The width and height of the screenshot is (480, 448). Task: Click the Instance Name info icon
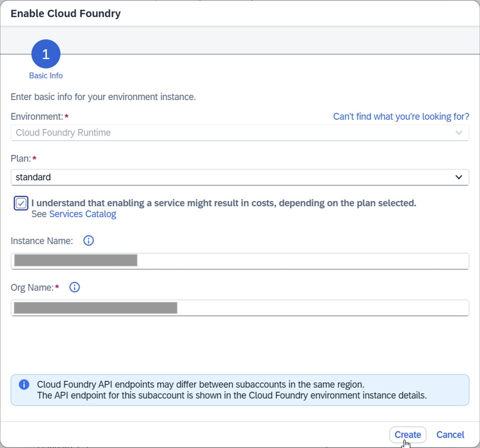pos(89,241)
